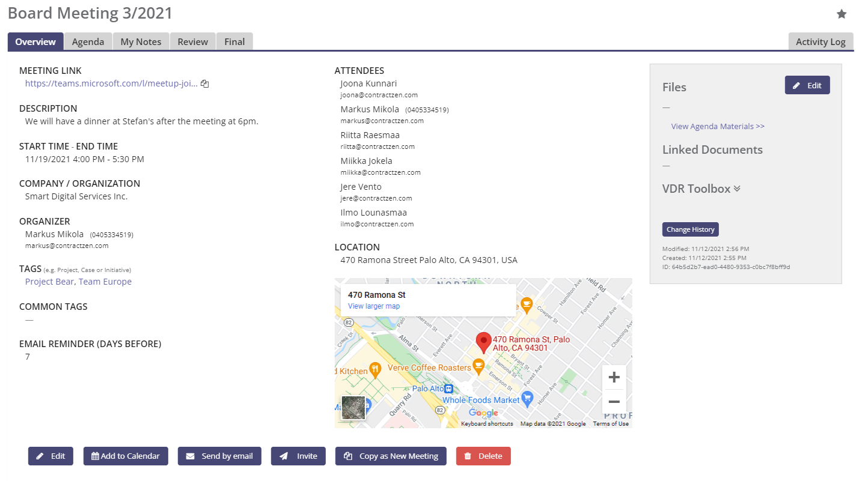Screen dimensions: 868x481
Task: View the Review tab
Action: tap(192, 41)
